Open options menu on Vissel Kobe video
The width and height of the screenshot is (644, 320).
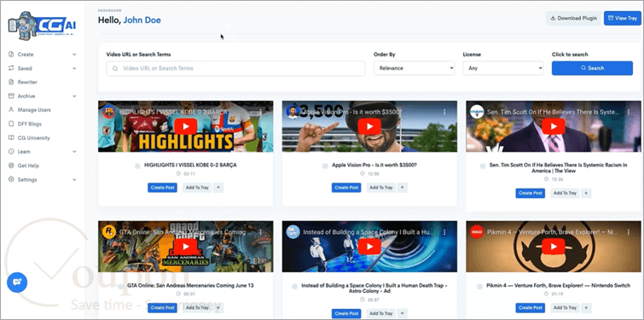[260, 112]
